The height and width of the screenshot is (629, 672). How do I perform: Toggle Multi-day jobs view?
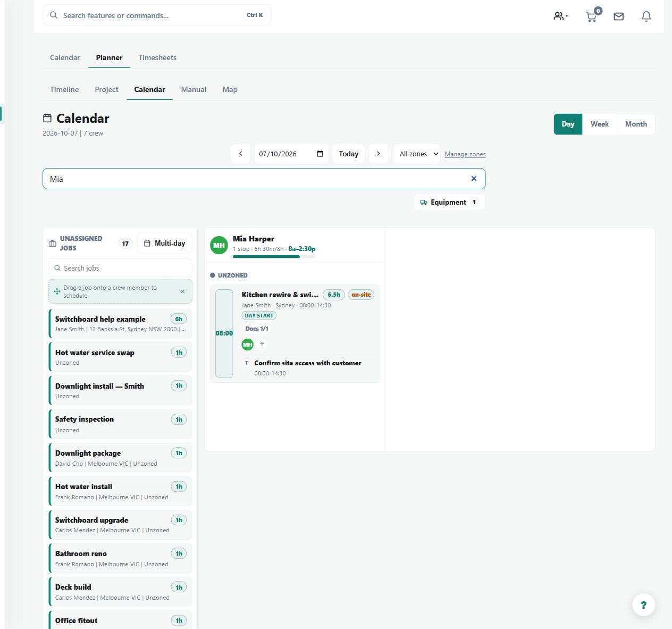click(x=164, y=243)
